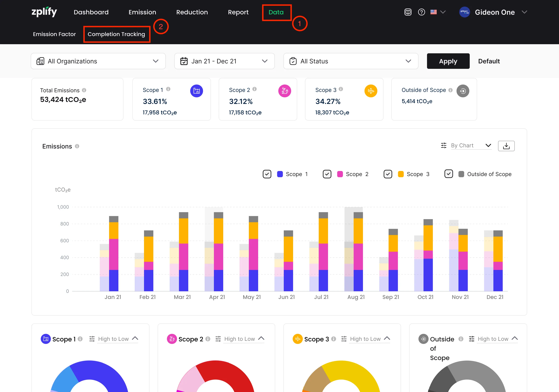Toggle the Outside of Scope legend checkbox
Screen dimensions: 559x392
(449, 174)
